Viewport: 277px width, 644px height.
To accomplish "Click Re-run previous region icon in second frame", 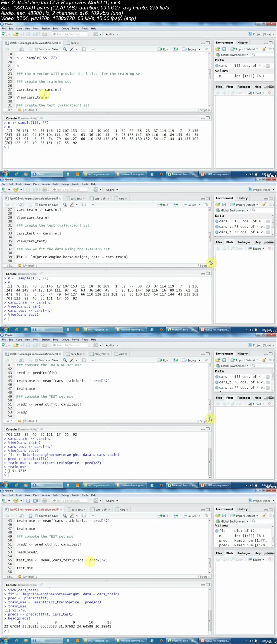I will click(176, 205).
